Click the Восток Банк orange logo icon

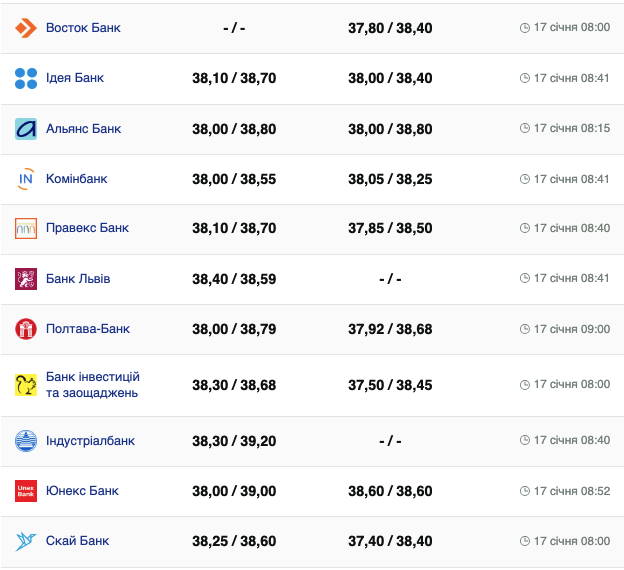tap(26, 28)
